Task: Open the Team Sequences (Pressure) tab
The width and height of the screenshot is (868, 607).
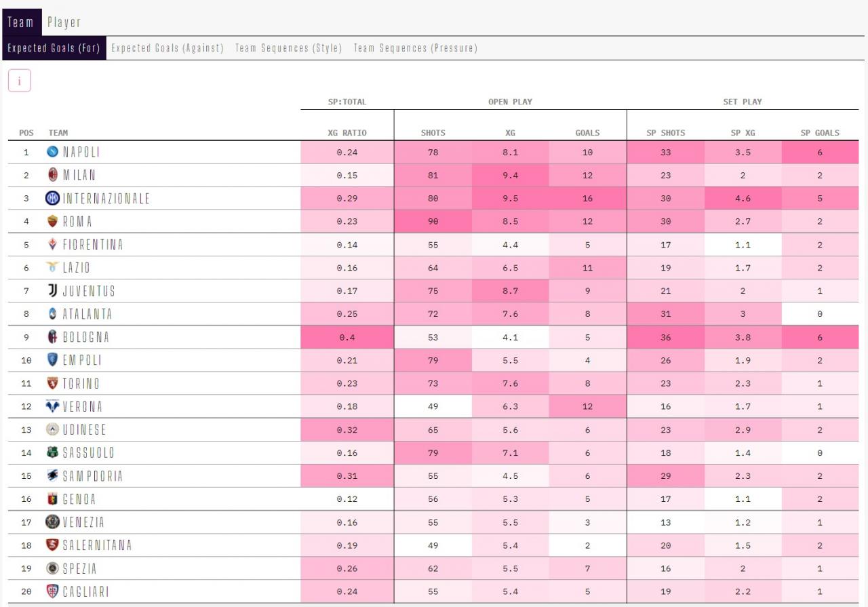Action: (x=415, y=48)
